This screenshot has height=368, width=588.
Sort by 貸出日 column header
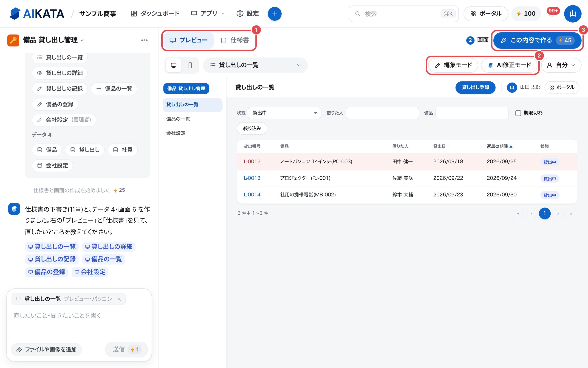pyautogui.click(x=441, y=146)
